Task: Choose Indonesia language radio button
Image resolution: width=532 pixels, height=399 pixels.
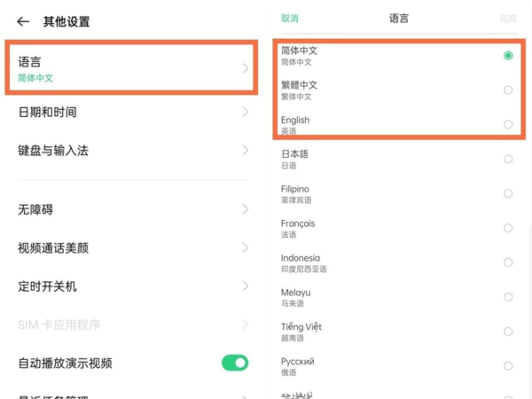Action: click(x=508, y=262)
